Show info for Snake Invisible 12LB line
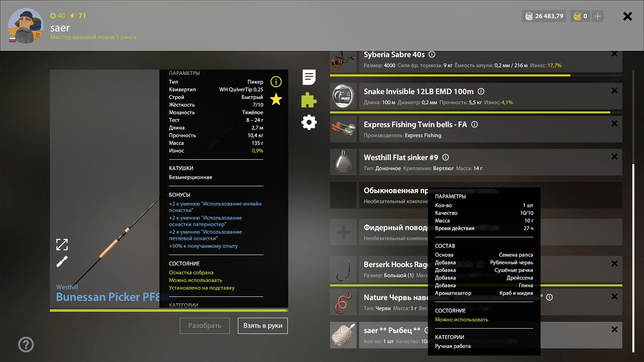Image resolution: width=644 pixels, height=362 pixels. pos(481,92)
